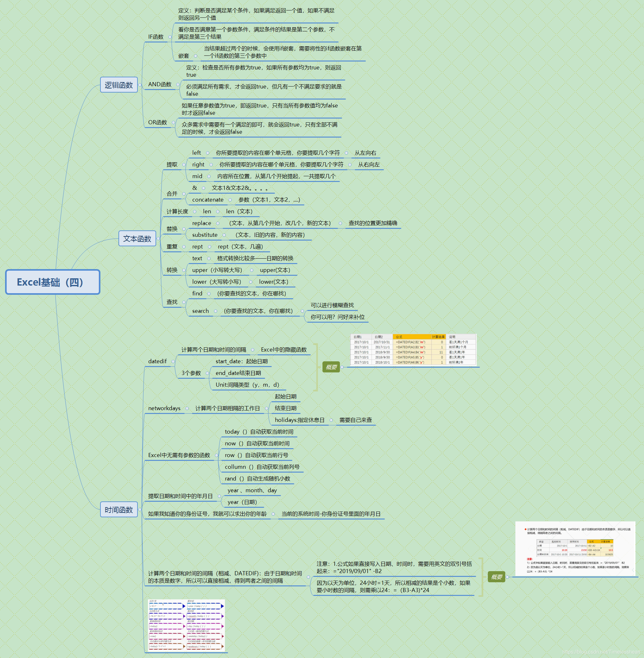Select the Excel中无需有参数的函数 topic
Image resolution: width=644 pixels, height=658 pixels.
(179, 455)
